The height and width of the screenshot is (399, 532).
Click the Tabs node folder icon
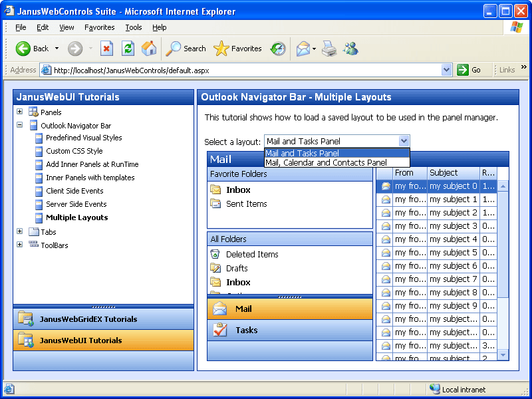tap(34, 231)
